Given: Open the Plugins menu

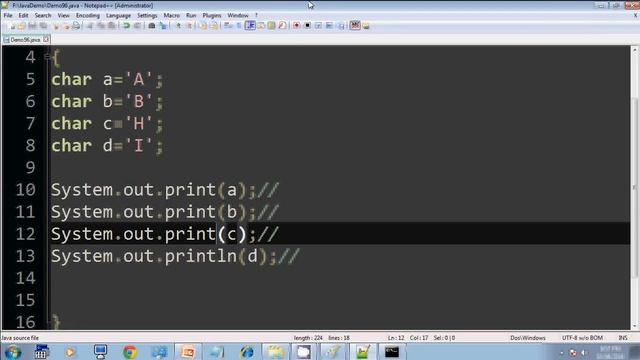Looking at the screenshot, I should coord(212,15).
